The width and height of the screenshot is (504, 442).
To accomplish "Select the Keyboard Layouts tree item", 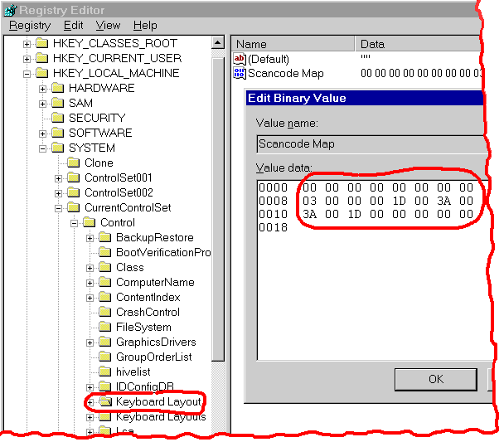I will pyautogui.click(x=161, y=417).
